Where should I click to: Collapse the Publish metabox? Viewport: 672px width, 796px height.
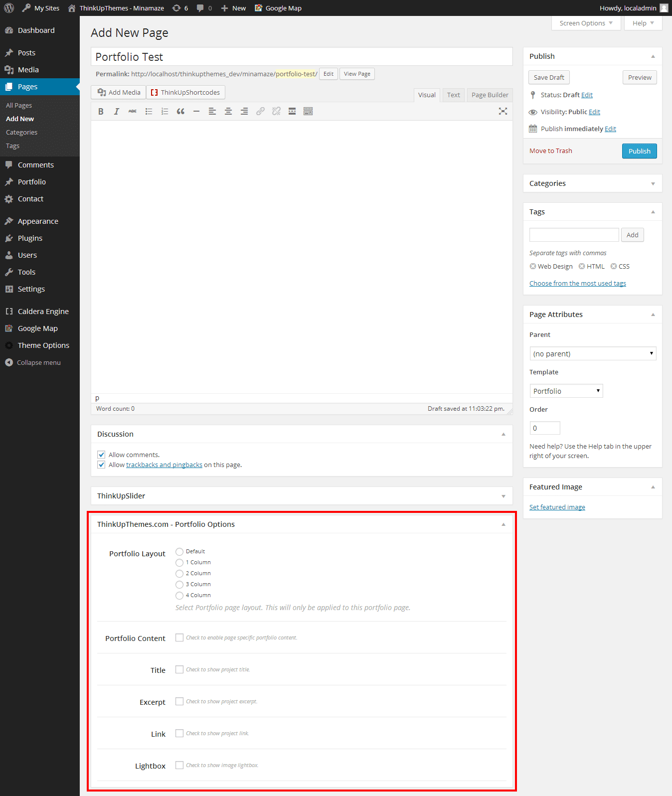pos(653,56)
